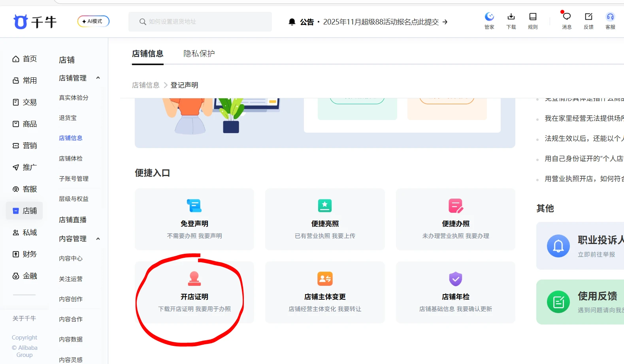
Task: Click the 店铺信息 breadcrumb link
Action: (x=145, y=85)
